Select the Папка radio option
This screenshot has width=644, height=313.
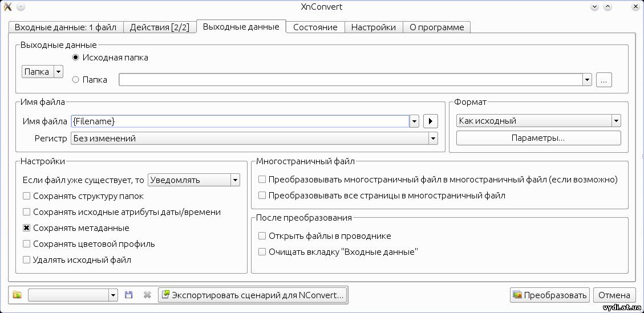tap(75, 80)
